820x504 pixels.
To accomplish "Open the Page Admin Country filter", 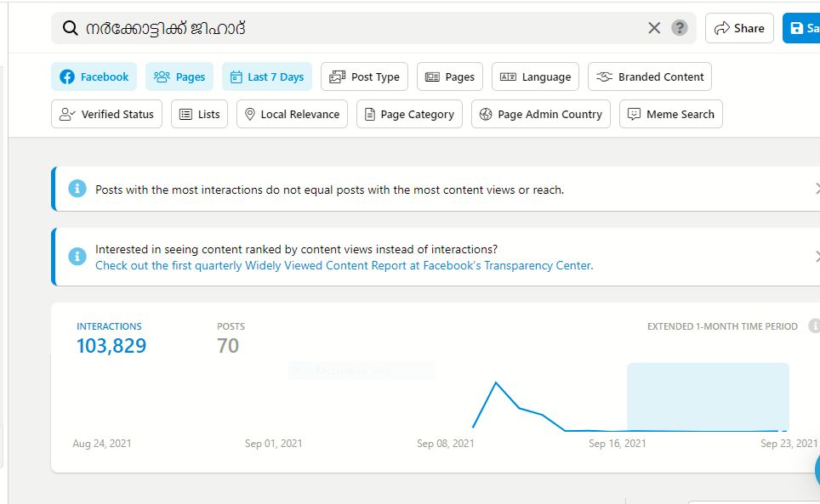I will [540, 114].
